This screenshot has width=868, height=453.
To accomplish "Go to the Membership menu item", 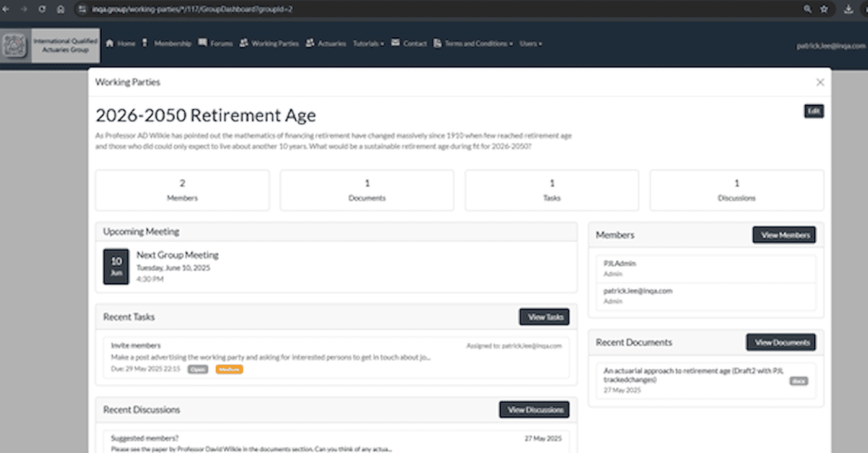I will tap(172, 44).
